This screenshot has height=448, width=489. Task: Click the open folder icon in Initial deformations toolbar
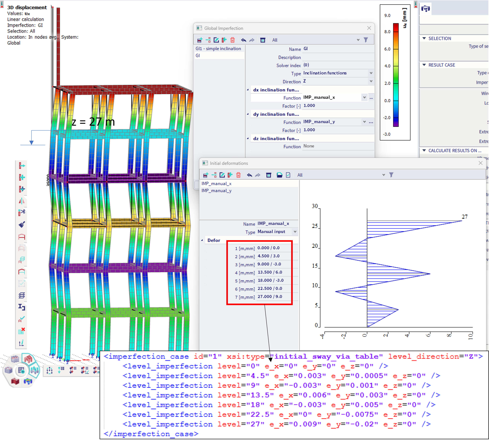(279, 175)
